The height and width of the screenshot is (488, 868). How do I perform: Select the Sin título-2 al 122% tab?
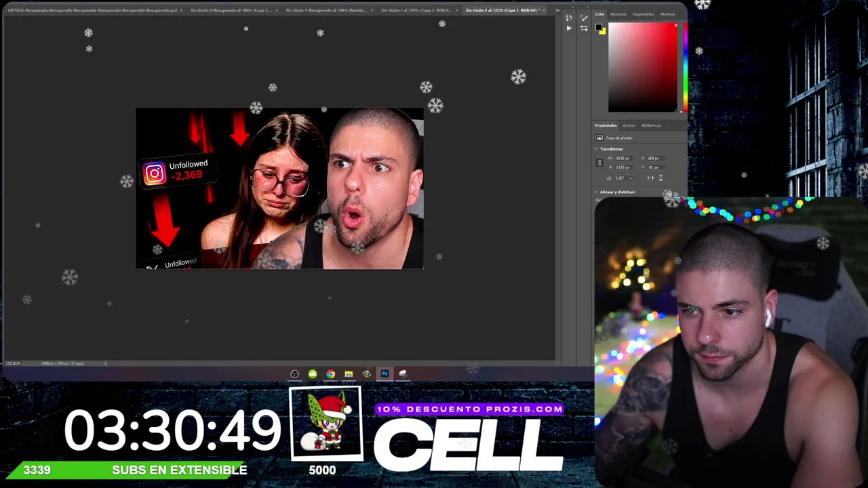(x=502, y=10)
